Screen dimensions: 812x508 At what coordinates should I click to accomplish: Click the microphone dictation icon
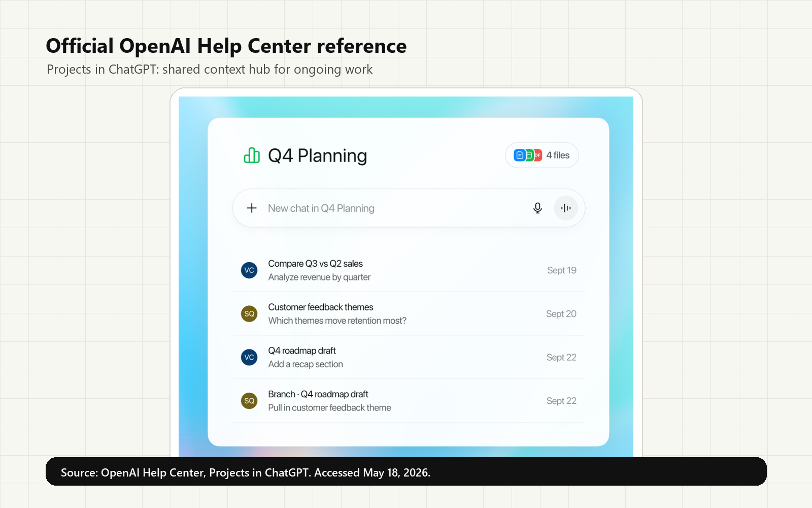(537, 208)
